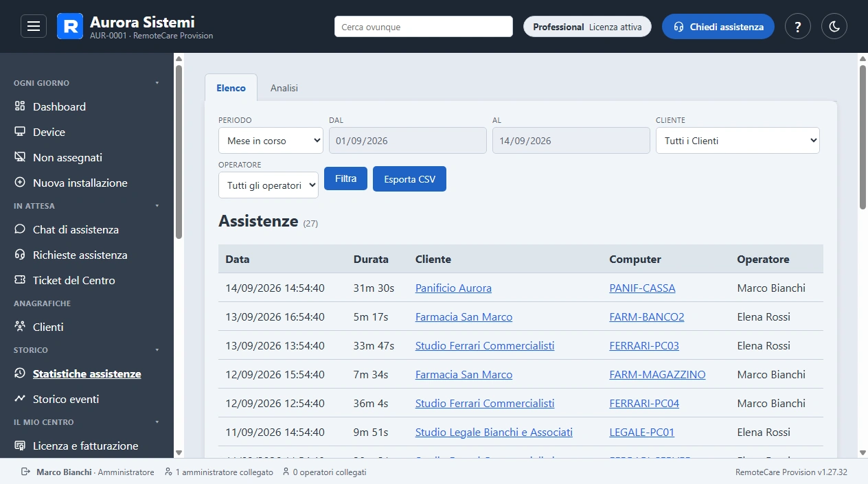Switch to the Elenco tab

coord(231,88)
